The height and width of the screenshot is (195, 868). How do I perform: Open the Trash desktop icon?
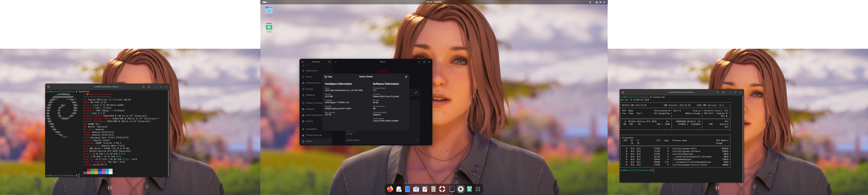[269, 27]
